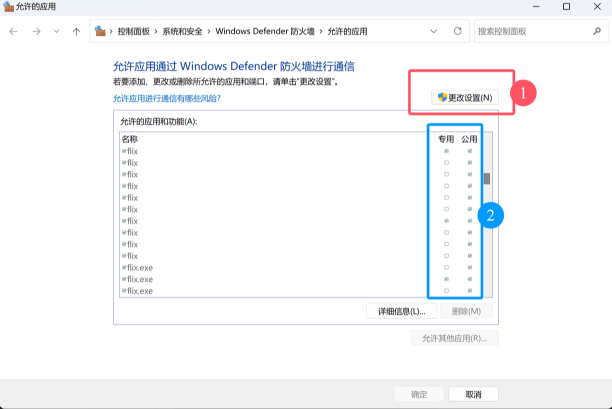Toggle 公用 checkbox for the first flix row

[x=470, y=151]
